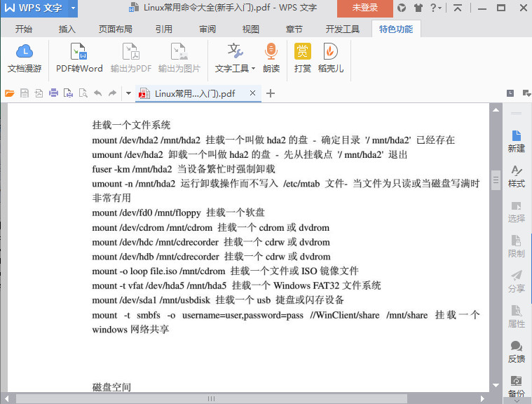Click the save disk icon in quick toolbar
Image resolution: width=532 pixels, height=404 pixels.
coord(25,93)
